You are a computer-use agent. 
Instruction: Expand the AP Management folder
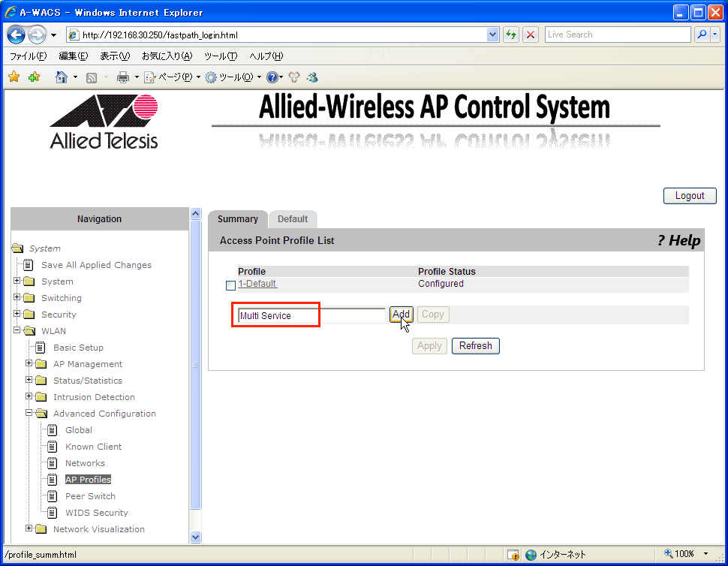coord(29,363)
